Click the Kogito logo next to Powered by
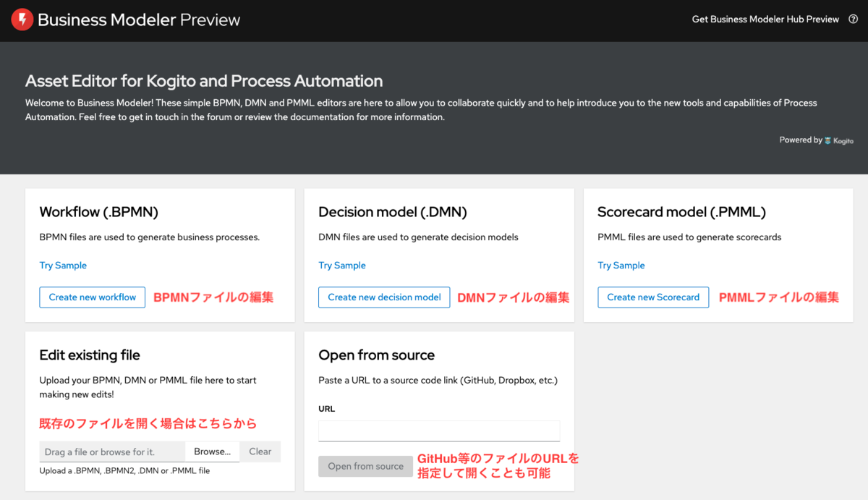The image size is (868, 500). click(x=839, y=140)
